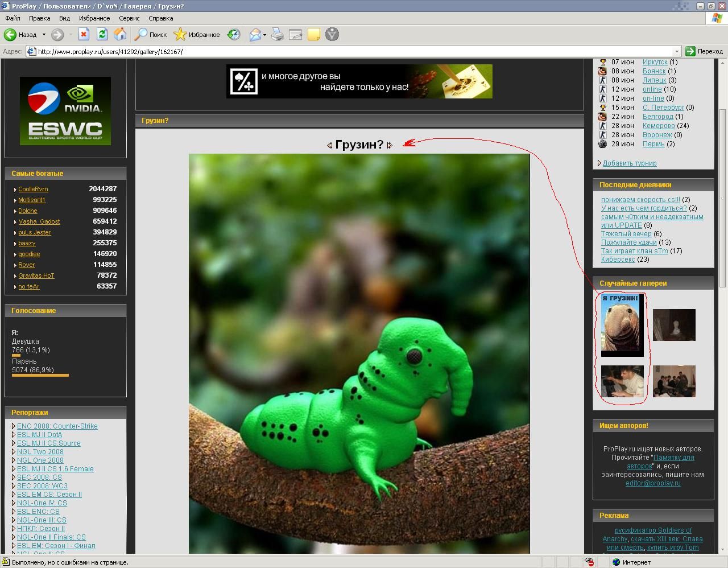This screenshot has height=568, width=728.
Task: Open the Mail envelope toolbar icon
Action: (255, 35)
